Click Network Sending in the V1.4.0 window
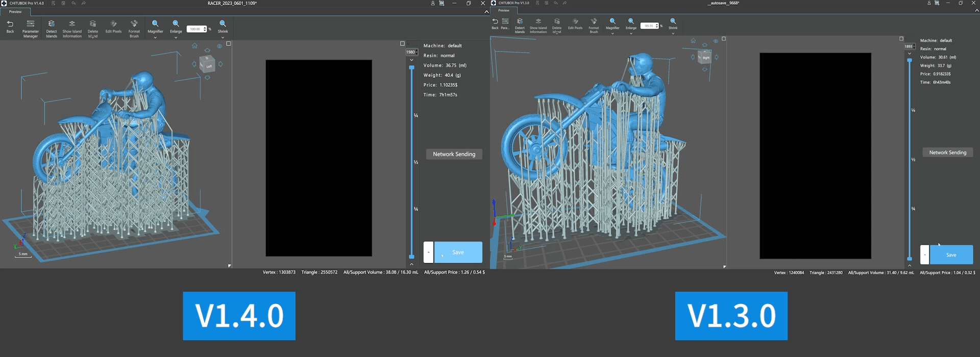980x357 pixels. [x=454, y=154]
